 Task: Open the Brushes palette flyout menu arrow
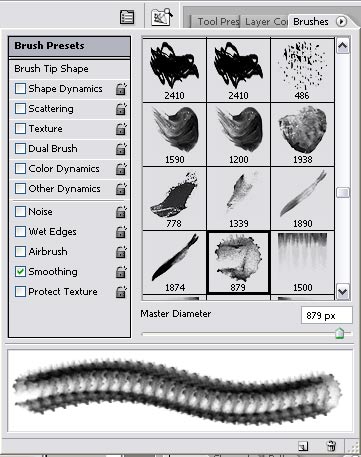[x=341, y=22]
